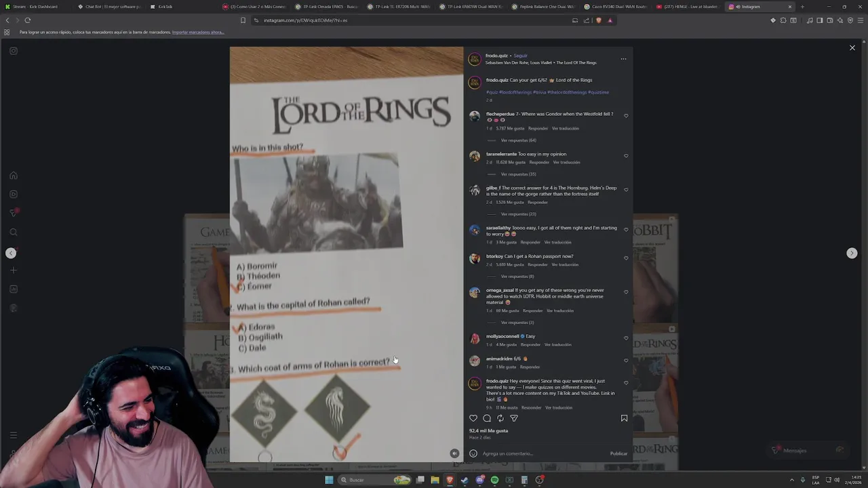The image size is (868, 488).
Task: Go to next post with right arrow
Action: coord(852,253)
